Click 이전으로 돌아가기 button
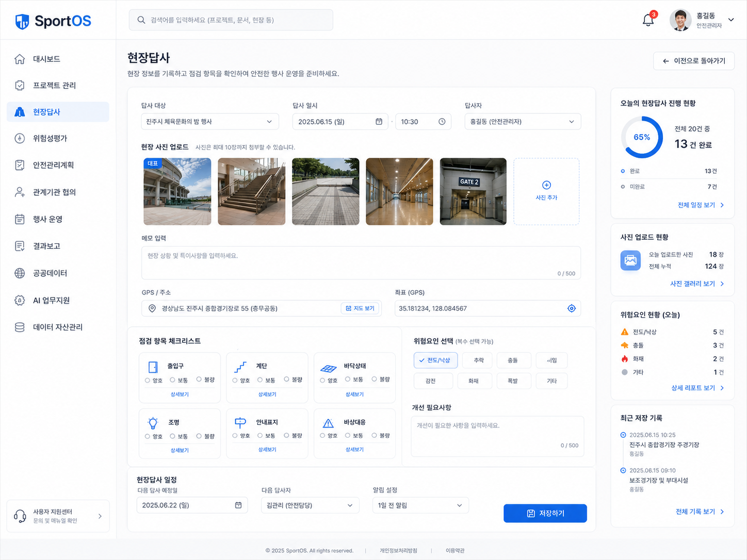 (x=694, y=61)
